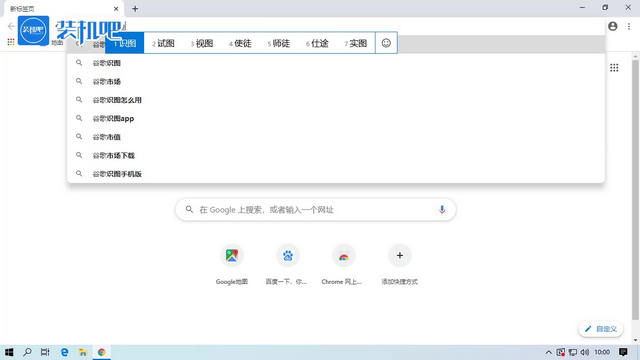The image size is (640, 360).
Task: Open the volume speaker tray icon
Action: pos(584,352)
